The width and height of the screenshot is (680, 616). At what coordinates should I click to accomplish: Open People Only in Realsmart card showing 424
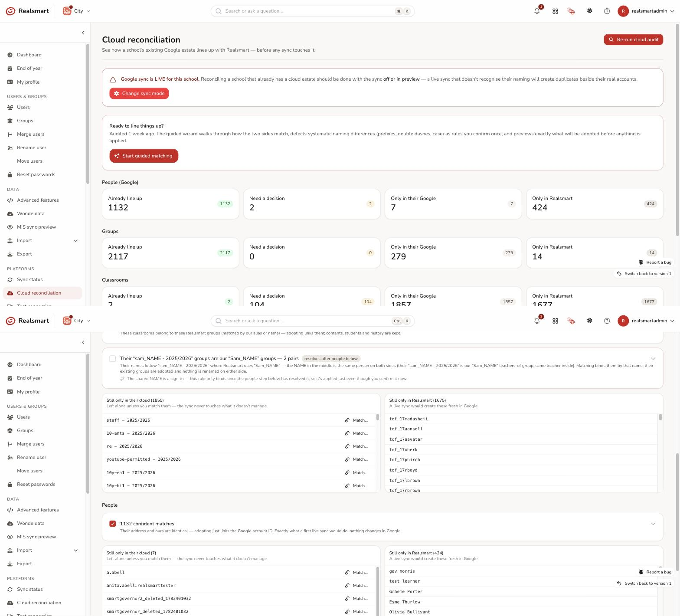[x=595, y=203]
